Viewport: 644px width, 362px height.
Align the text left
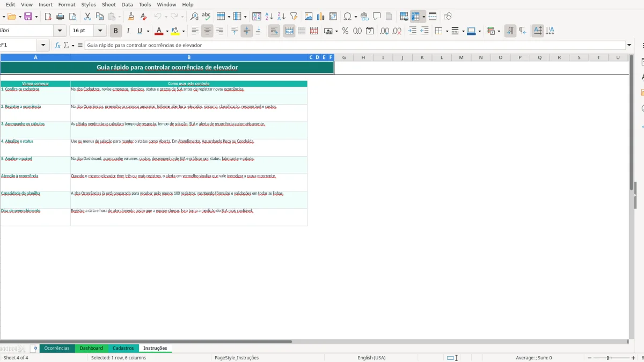click(195, 31)
